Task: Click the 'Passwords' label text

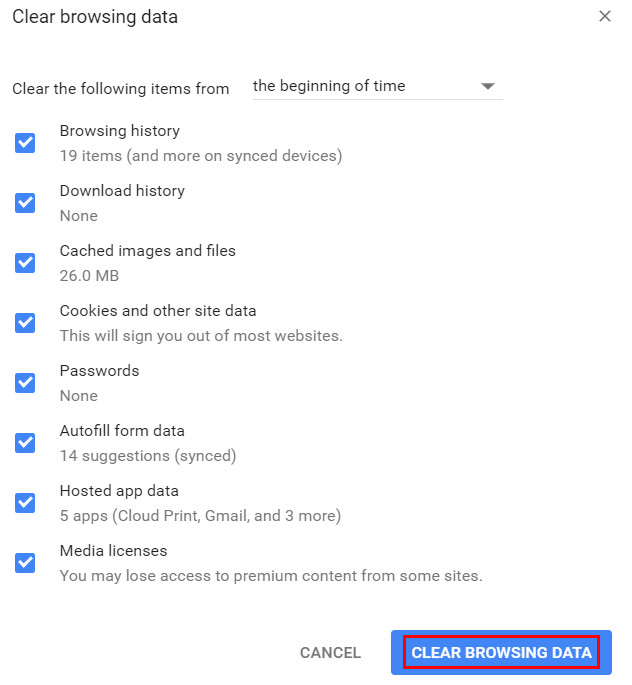Action: click(100, 370)
